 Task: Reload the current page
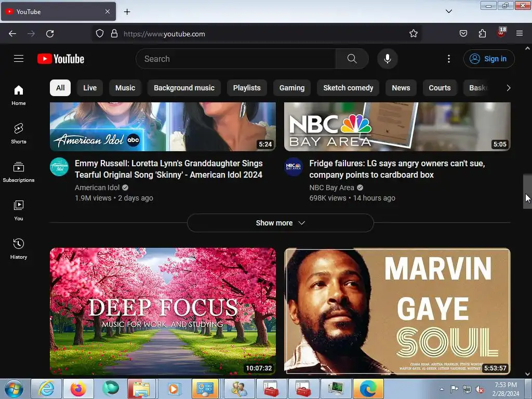50,34
